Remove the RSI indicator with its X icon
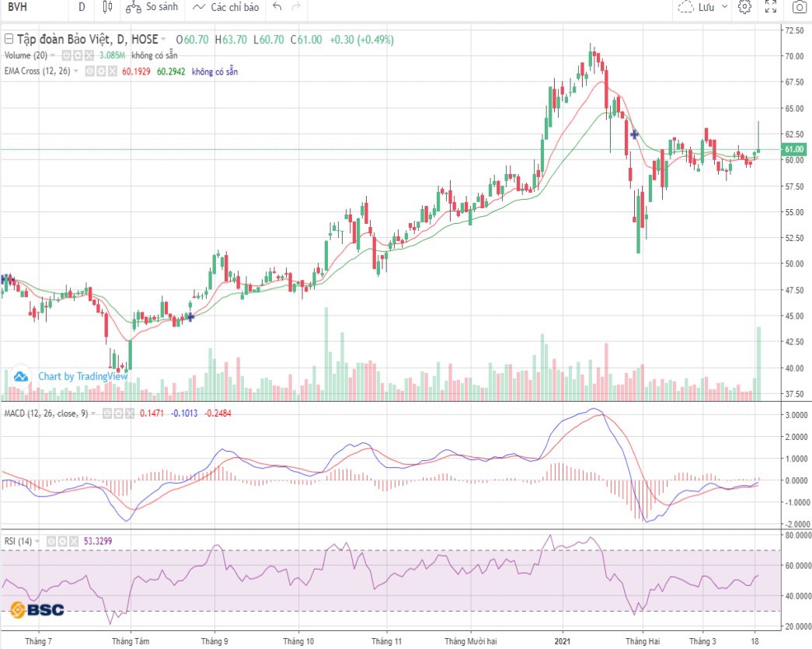 click(x=72, y=541)
